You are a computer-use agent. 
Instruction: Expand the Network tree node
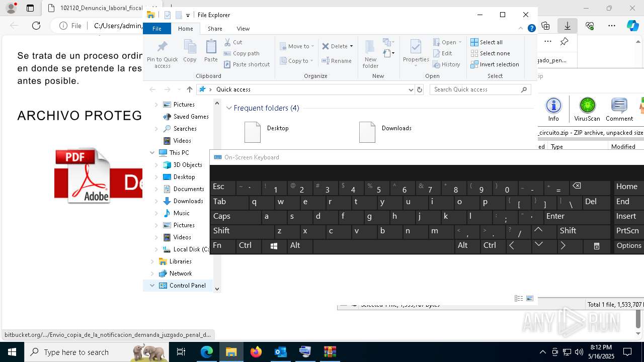[x=152, y=274]
